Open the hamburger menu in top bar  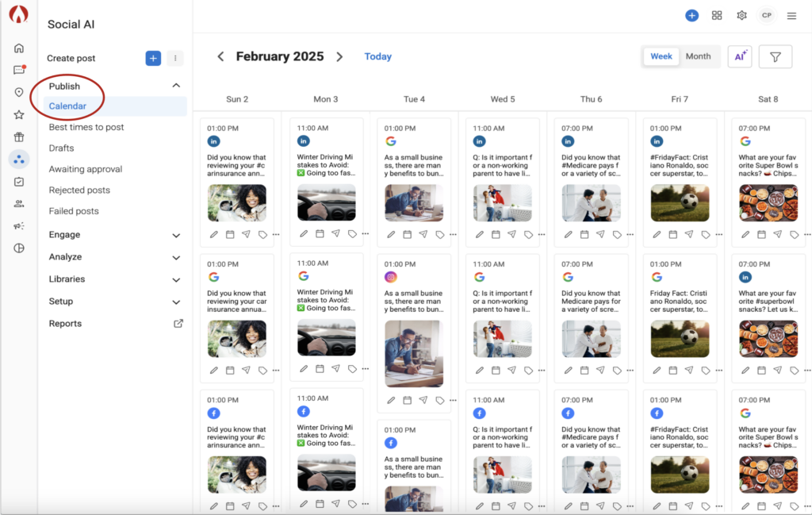pyautogui.click(x=791, y=16)
